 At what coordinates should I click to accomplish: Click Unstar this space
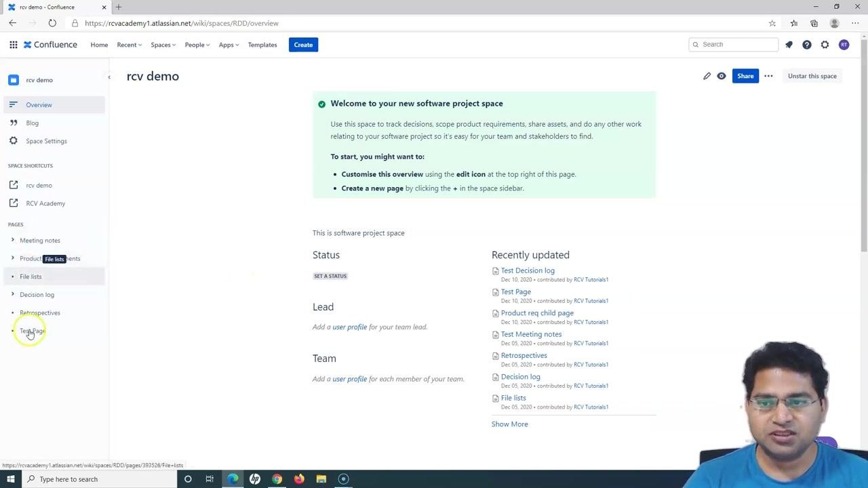(812, 76)
